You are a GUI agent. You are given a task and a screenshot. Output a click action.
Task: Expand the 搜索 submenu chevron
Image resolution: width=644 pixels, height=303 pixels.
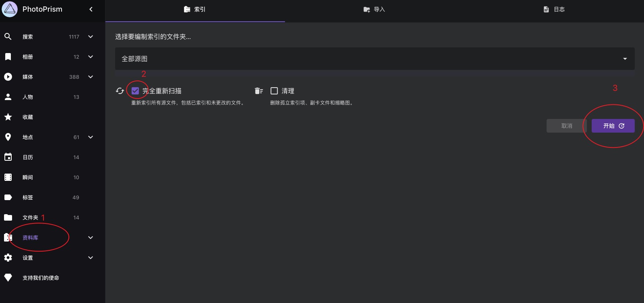[91, 37]
